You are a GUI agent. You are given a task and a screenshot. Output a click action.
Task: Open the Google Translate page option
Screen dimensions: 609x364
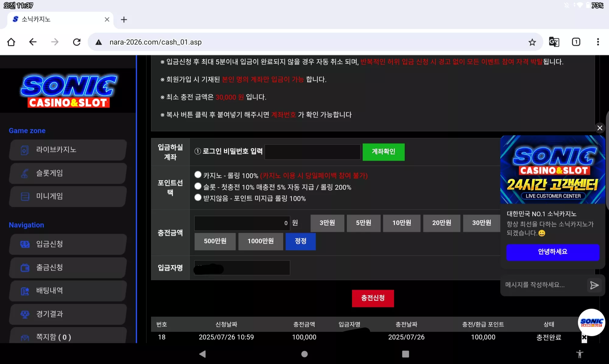(554, 42)
